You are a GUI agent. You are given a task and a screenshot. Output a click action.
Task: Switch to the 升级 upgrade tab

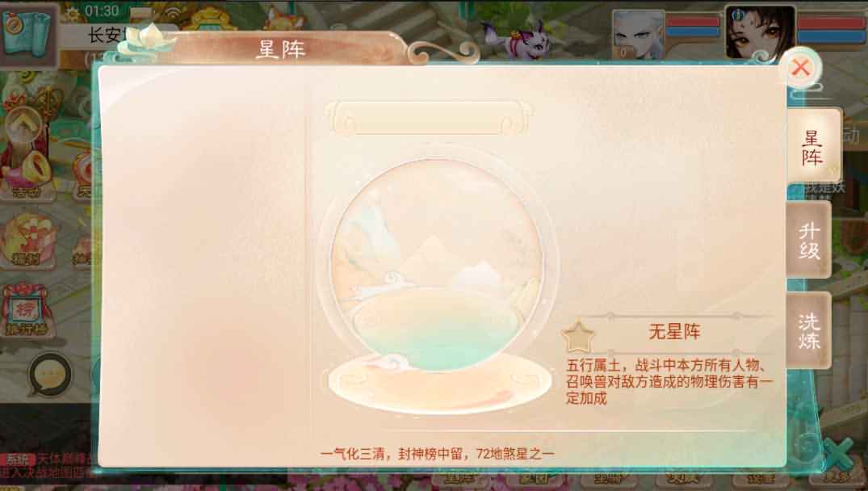pos(809,240)
